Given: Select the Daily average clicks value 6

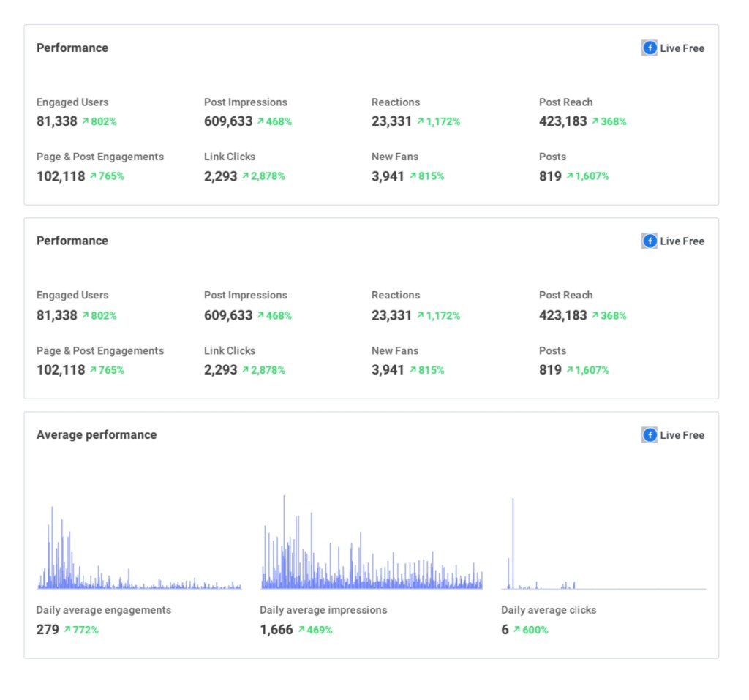Looking at the screenshot, I should coord(505,630).
